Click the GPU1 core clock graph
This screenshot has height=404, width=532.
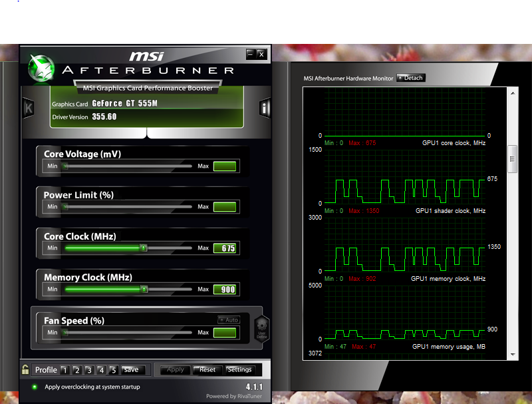[x=405, y=176]
